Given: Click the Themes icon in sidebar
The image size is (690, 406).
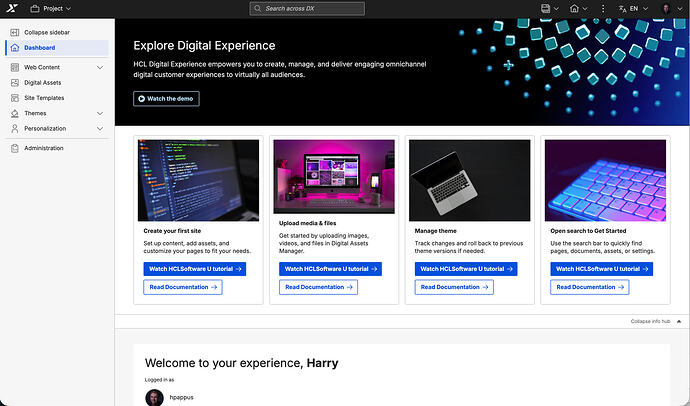Looking at the screenshot, I should tap(15, 113).
